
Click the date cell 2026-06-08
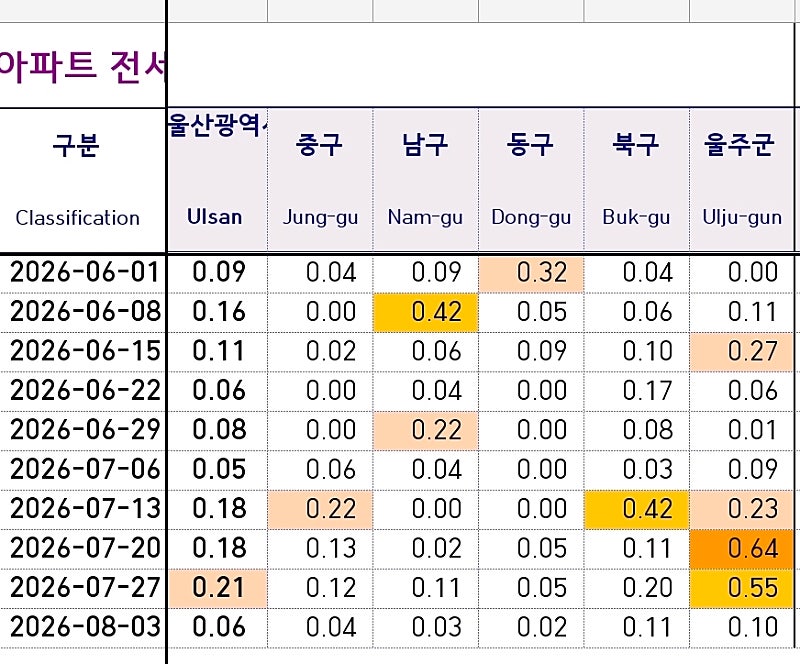tap(83, 312)
